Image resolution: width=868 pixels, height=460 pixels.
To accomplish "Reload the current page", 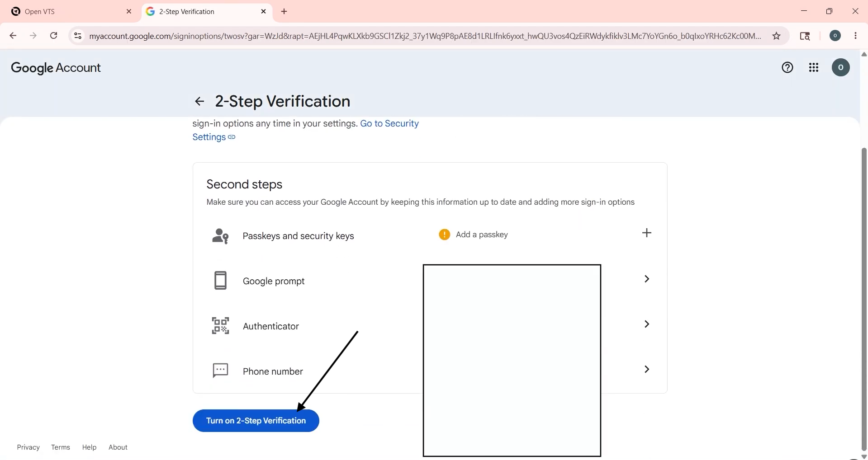I will point(54,36).
